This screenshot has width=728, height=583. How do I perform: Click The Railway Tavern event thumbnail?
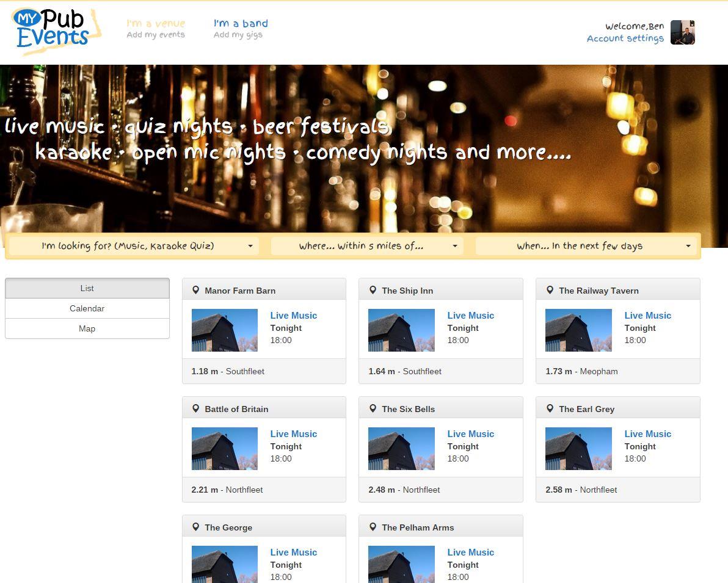pyautogui.click(x=578, y=330)
